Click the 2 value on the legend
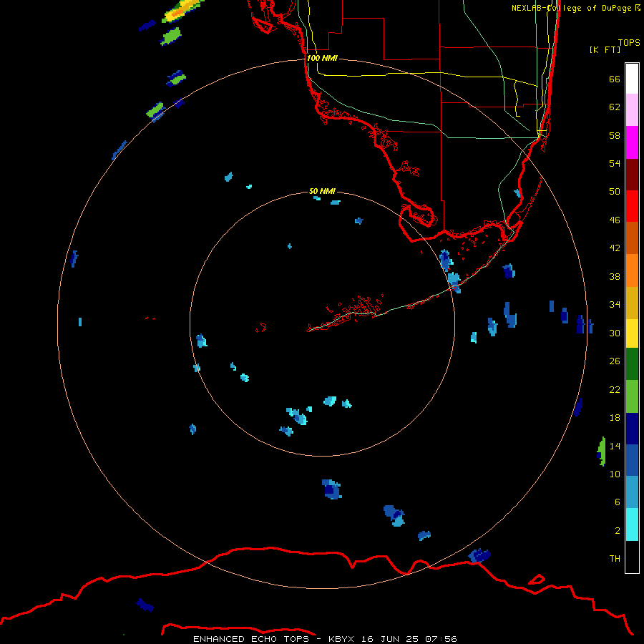 (x=618, y=531)
